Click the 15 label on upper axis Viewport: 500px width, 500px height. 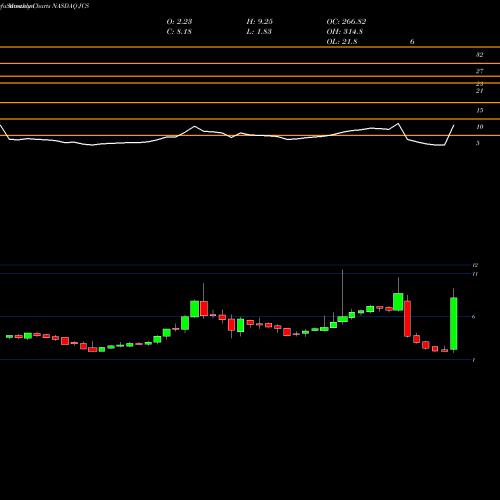pos(480,110)
